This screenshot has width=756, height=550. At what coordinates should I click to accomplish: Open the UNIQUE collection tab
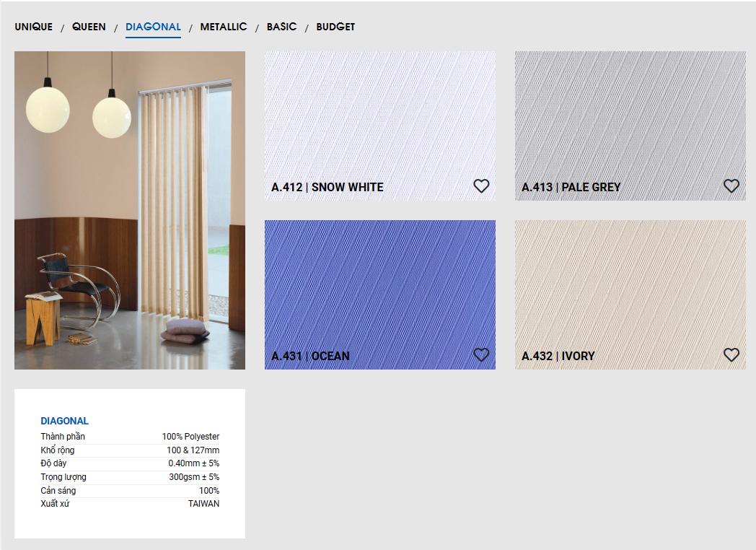(x=34, y=27)
